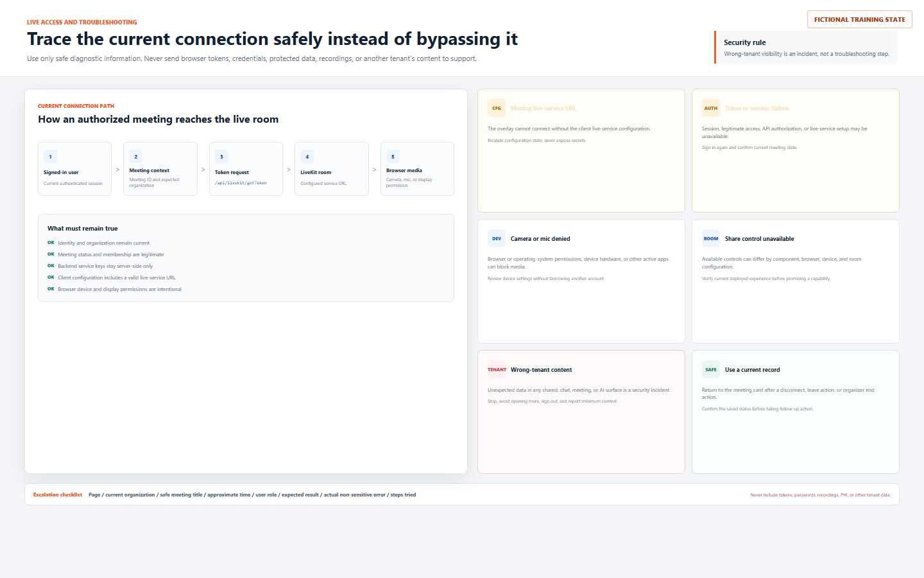Click the Security rule heading

(744, 42)
